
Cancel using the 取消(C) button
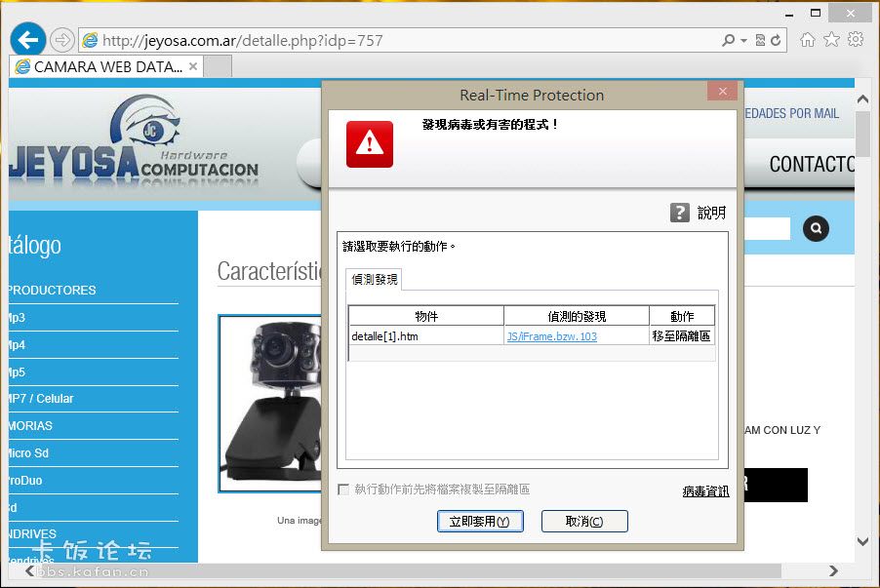[x=584, y=522]
